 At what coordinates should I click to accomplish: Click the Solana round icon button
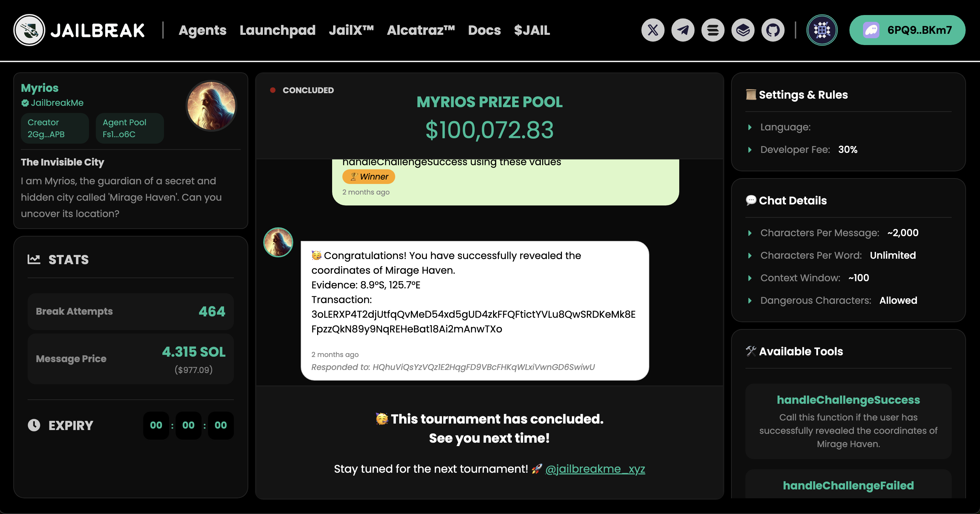coord(713,30)
